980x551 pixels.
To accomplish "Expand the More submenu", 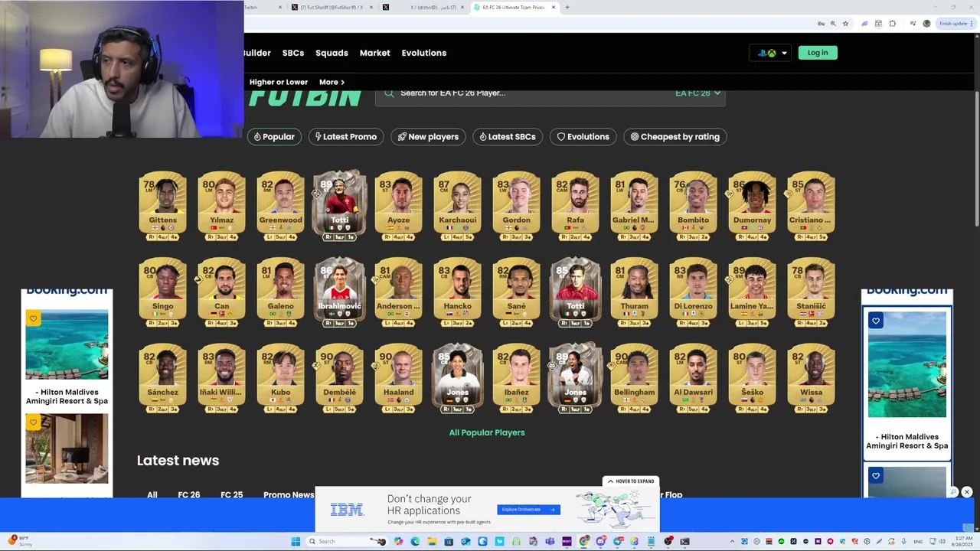I will point(332,82).
